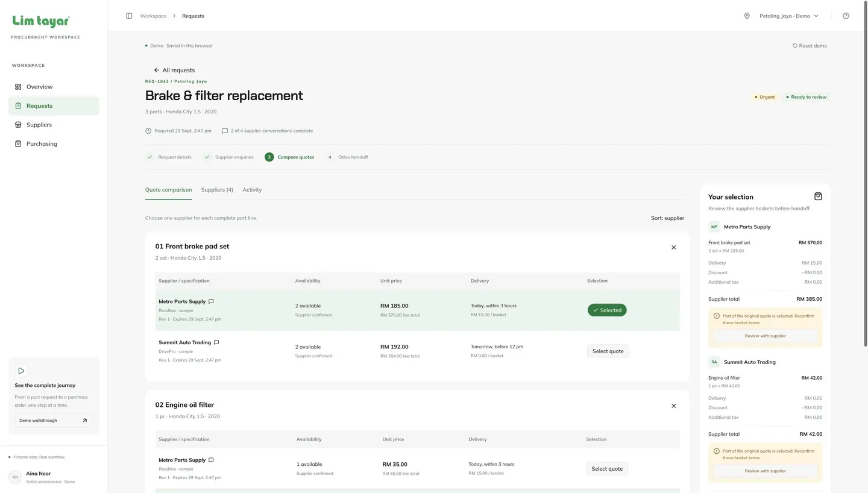Go back to All requests
This screenshot has width=868, height=493.
[x=174, y=71]
